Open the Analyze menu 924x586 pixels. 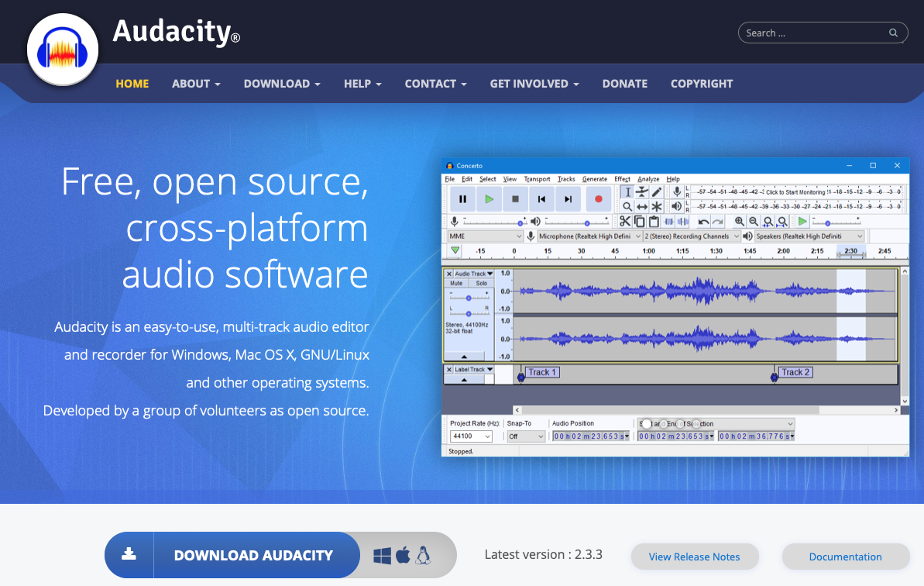(x=648, y=179)
